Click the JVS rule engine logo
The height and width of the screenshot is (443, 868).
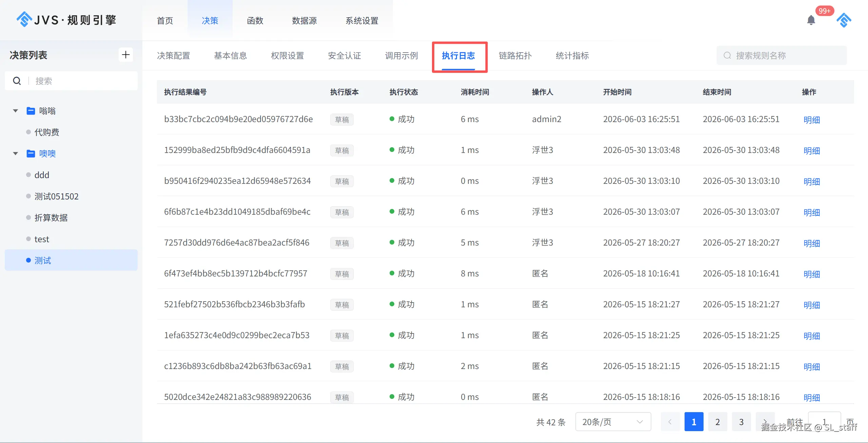66,20
